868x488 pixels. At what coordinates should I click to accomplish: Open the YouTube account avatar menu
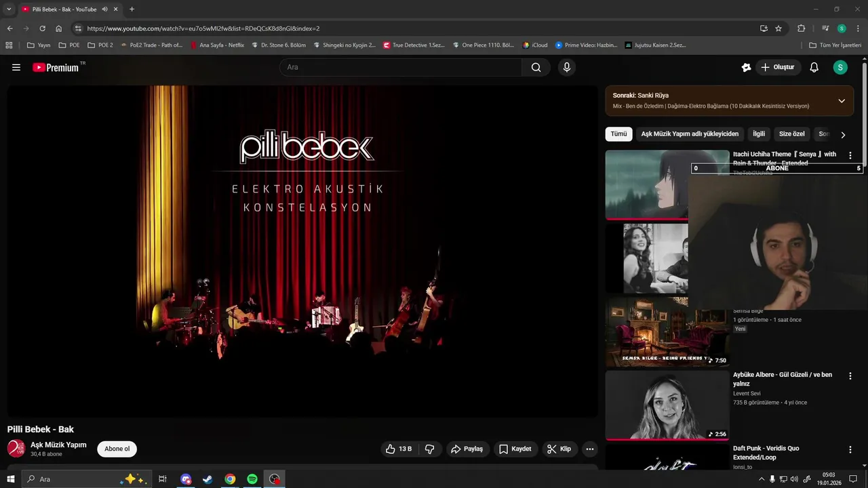click(840, 67)
